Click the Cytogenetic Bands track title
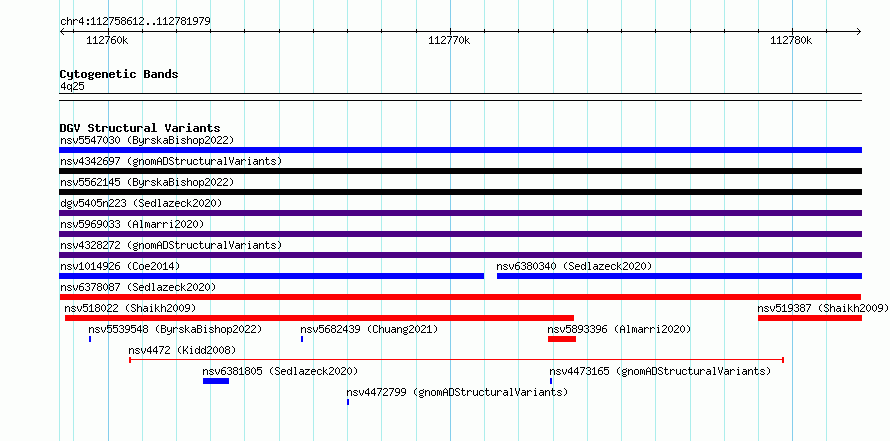 point(119,74)
